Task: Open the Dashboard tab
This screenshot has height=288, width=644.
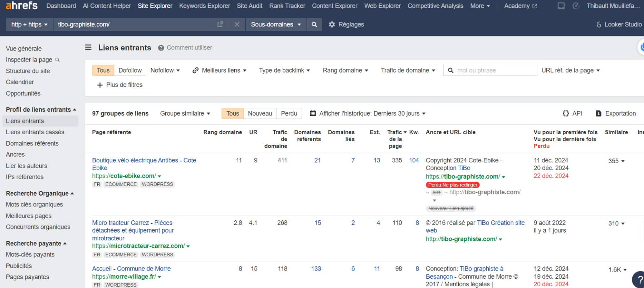Action: click(61, 6)
